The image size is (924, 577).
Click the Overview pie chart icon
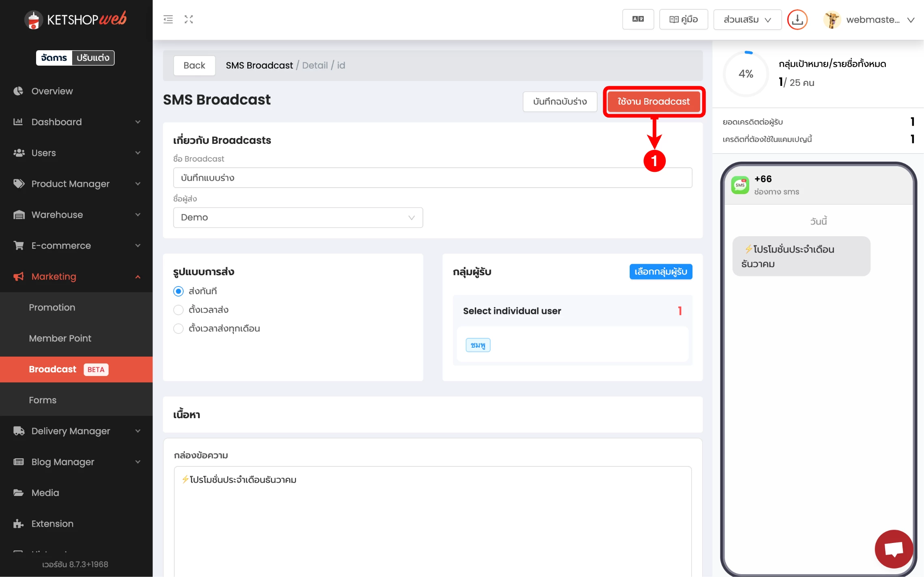(x=18, y=91)
